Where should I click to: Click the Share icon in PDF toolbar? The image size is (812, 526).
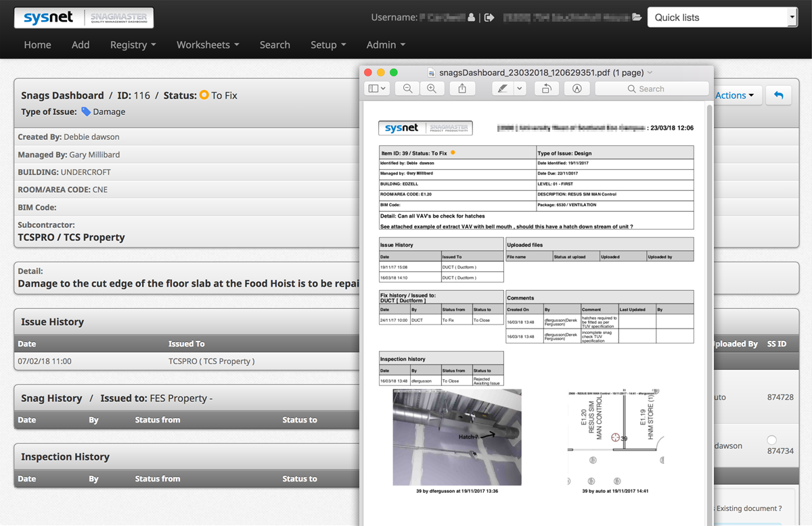click(x=462, y=89)
